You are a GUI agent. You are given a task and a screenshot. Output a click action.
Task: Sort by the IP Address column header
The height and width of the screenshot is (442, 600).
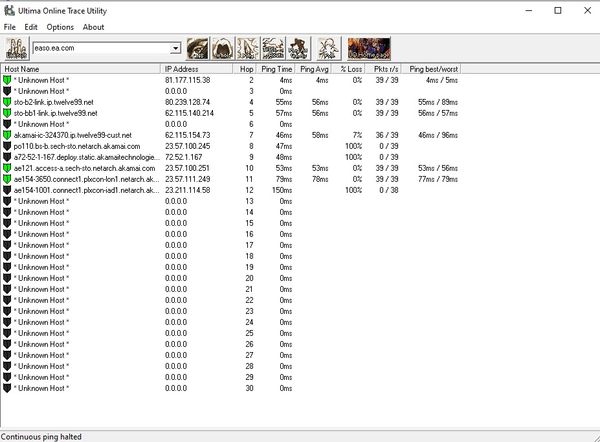click(198, 69)
